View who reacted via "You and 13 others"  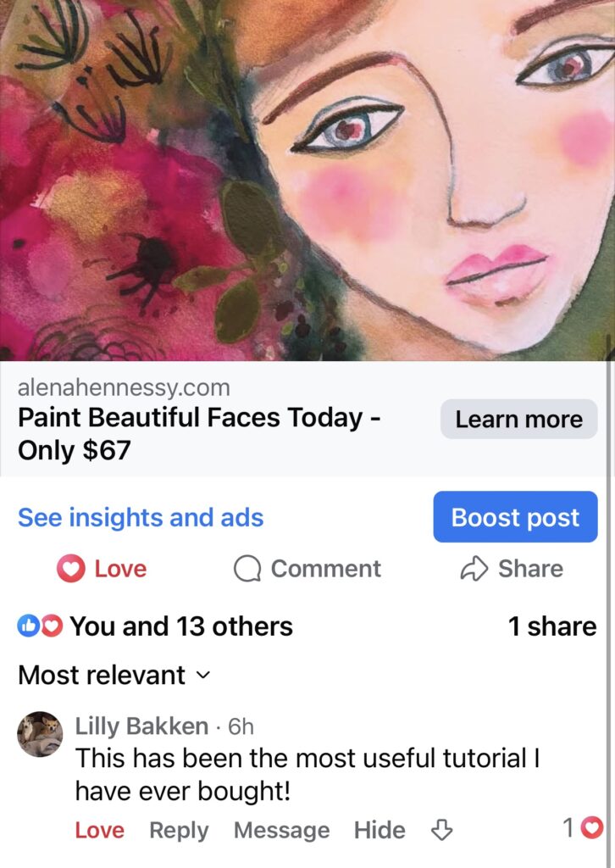180,626
